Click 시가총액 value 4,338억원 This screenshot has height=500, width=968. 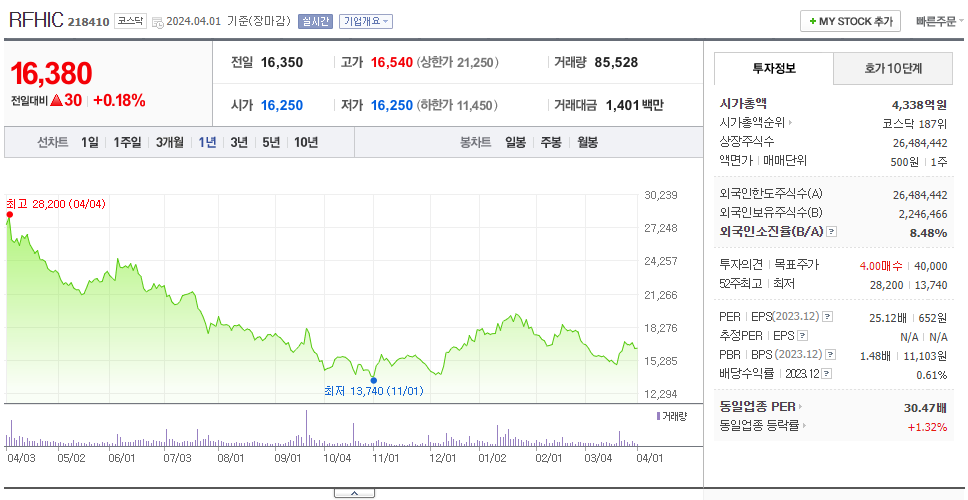[x=919, y=105]
